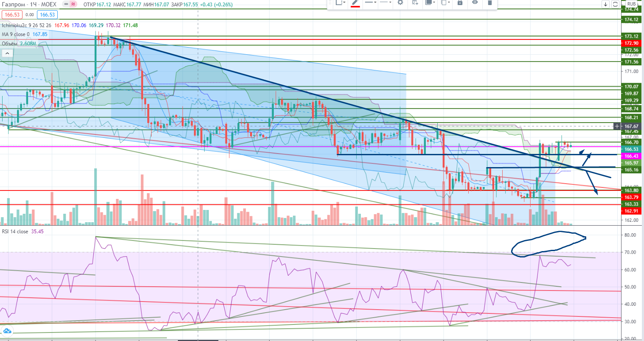
Task: Click the plus icon at price 167.67
Action: [x=617, y=126]
